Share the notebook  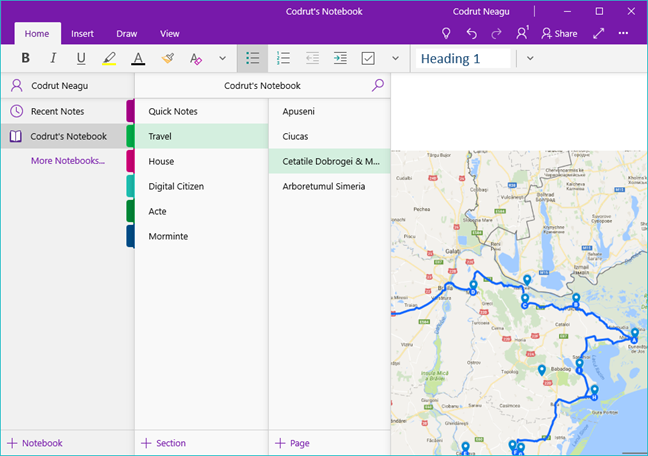pyautogui.click(x=559, y=33)
